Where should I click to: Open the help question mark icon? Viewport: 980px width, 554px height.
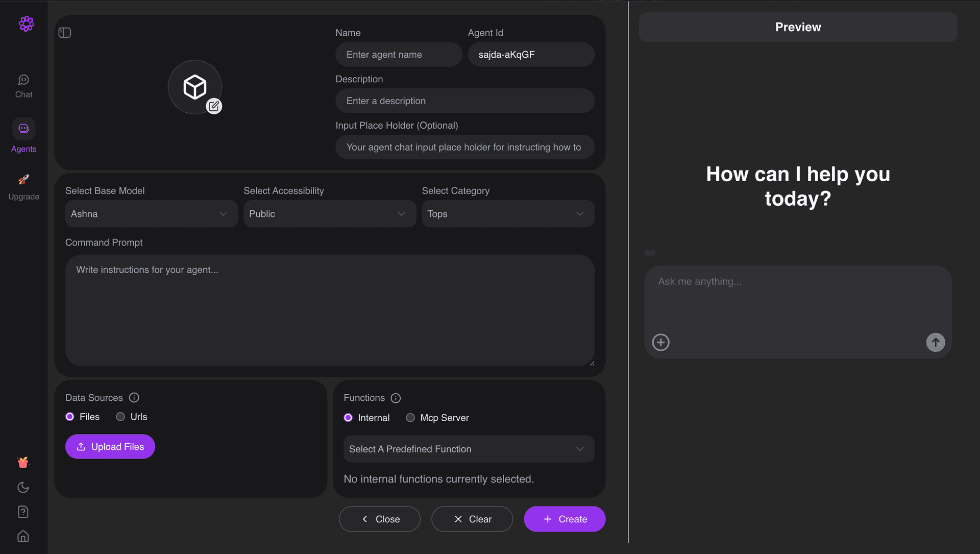pos(23,512)
